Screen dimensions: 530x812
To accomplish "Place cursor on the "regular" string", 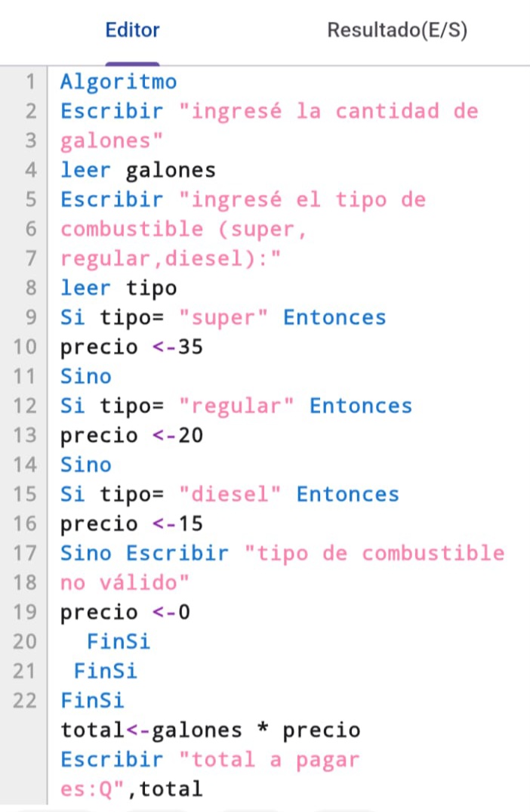I will click(x=236, y=406).
